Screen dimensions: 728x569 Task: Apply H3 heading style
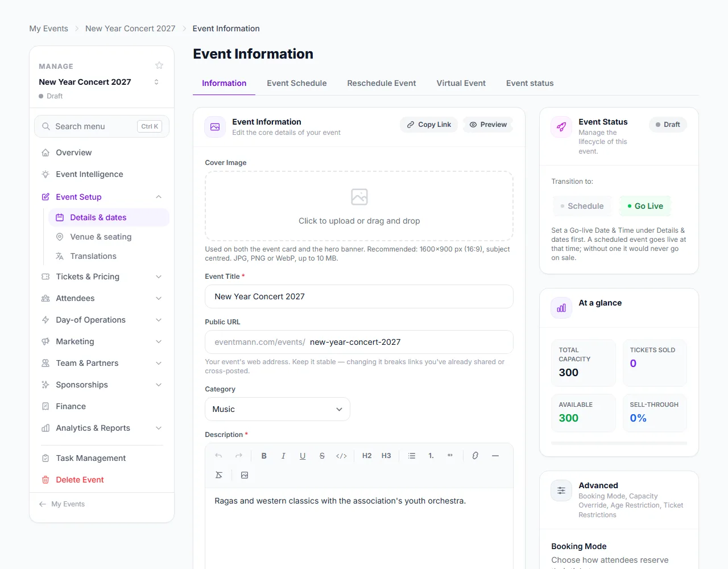[x=386, y=456]
